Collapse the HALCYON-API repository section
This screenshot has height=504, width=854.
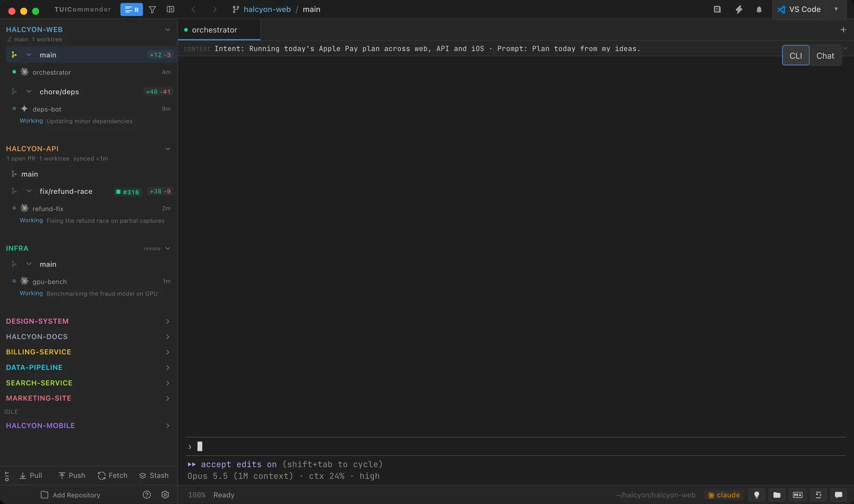tap(167, 149)
